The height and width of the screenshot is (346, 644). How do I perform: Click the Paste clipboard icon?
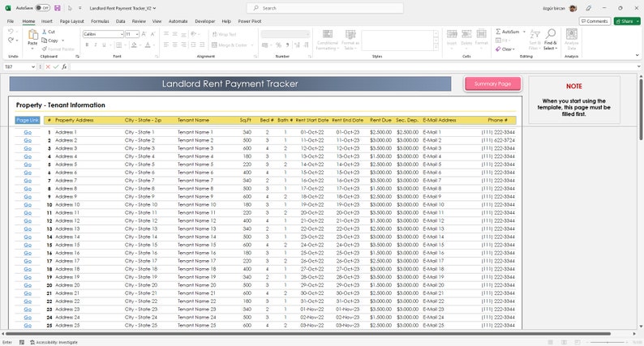tap(32, 36)
